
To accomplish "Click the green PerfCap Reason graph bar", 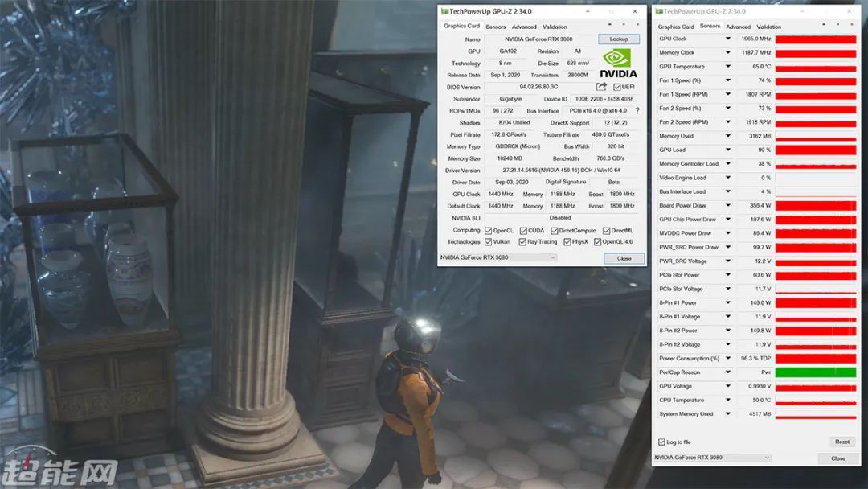I will [x=816, y=372].
